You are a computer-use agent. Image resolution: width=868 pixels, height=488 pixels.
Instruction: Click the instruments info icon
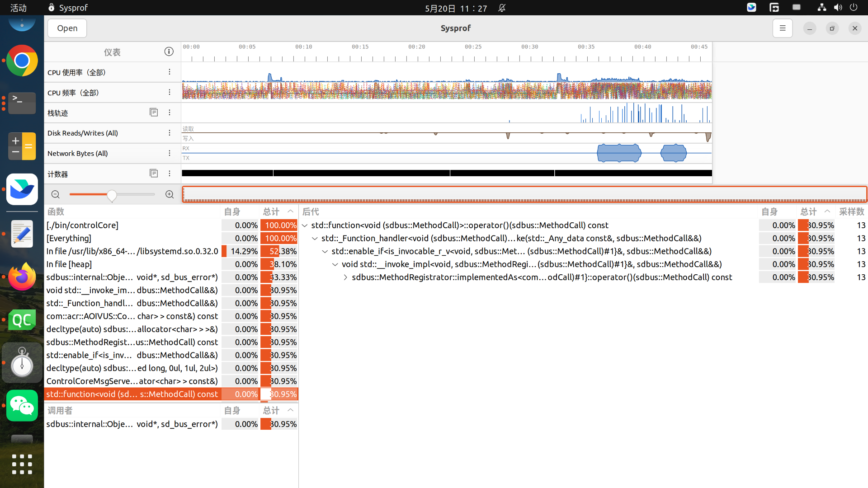click(169, 52)
